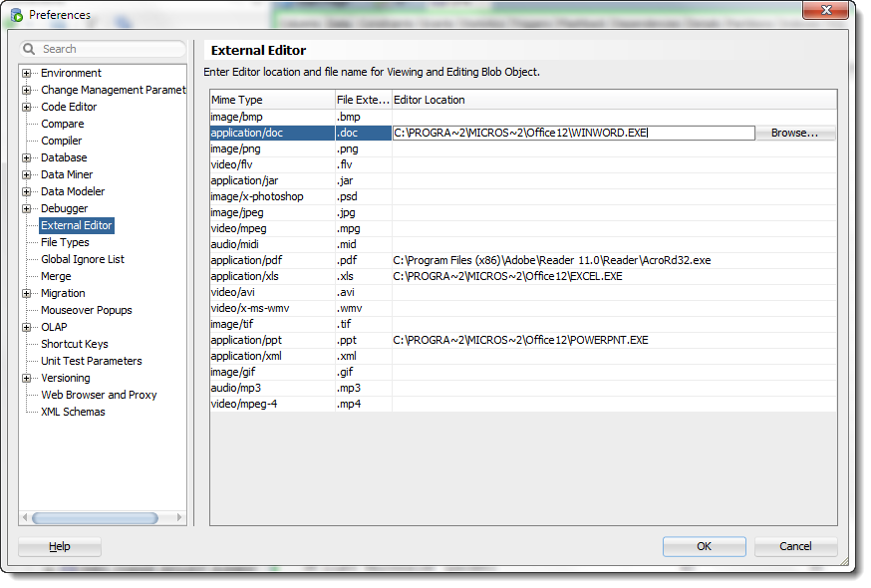Click the preferences Search field
Viewport: 871px width, 588px height.
[x=104, y=49]
